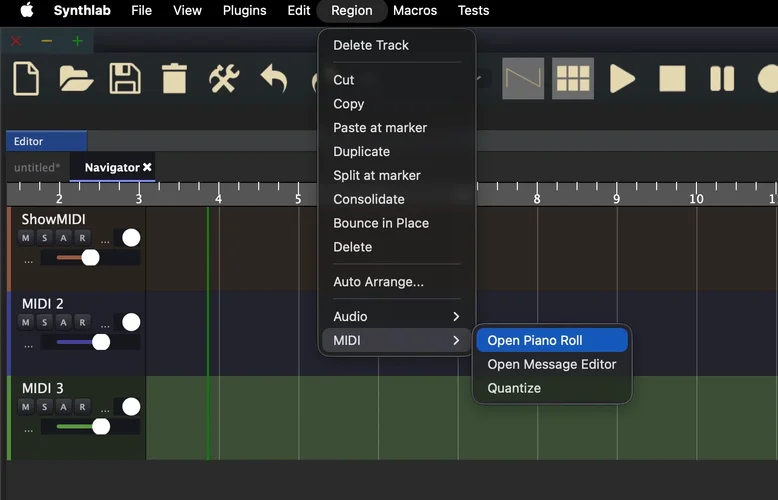778x500 pixels.
Task: Close the Navigator tab with its X
Action: [147, 167]
